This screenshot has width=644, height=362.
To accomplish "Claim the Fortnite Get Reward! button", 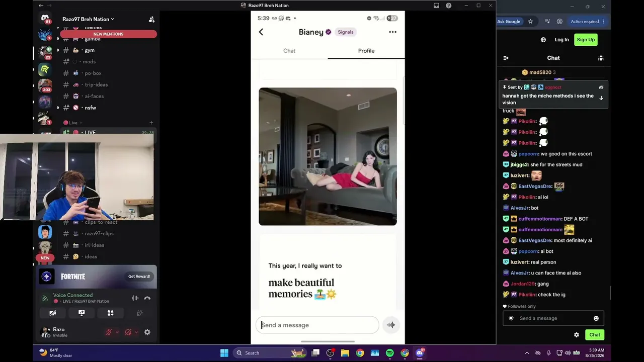I will [139, 277].
